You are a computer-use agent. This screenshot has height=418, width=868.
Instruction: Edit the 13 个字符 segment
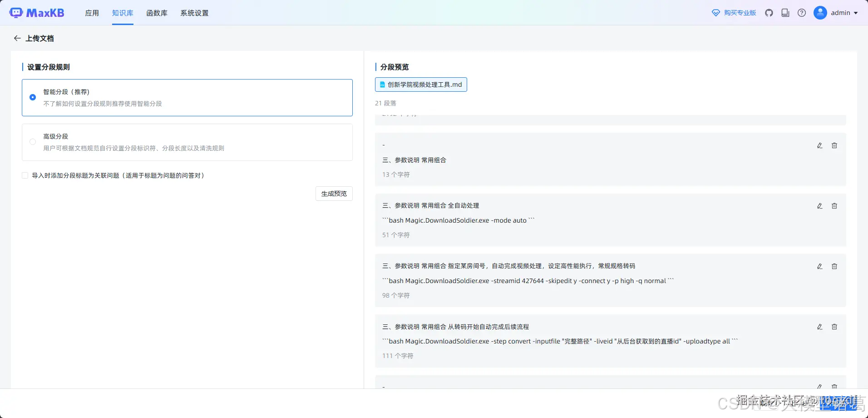click(820, 145)
